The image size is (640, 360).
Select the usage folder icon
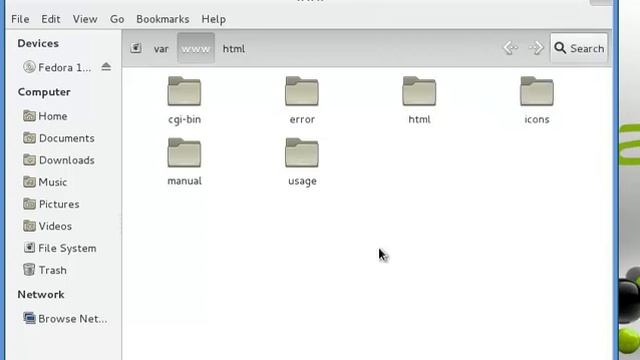click(x=302, y=153)
